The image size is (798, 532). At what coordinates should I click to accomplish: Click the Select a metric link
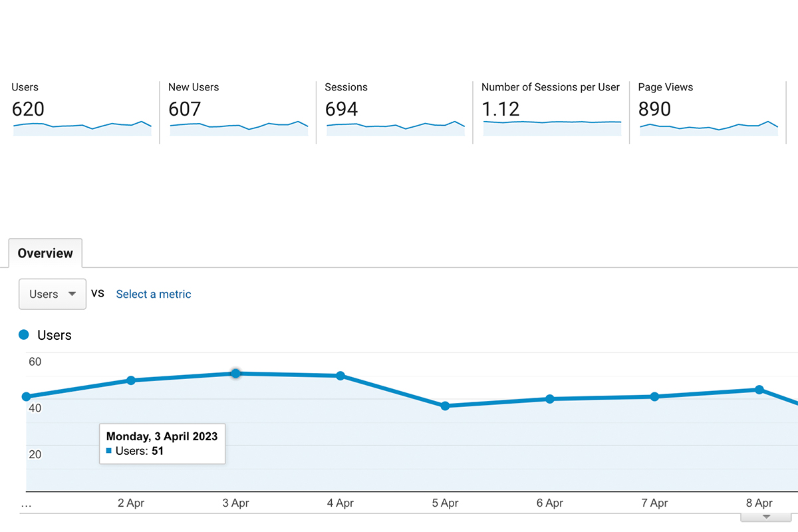coord(153,294)
